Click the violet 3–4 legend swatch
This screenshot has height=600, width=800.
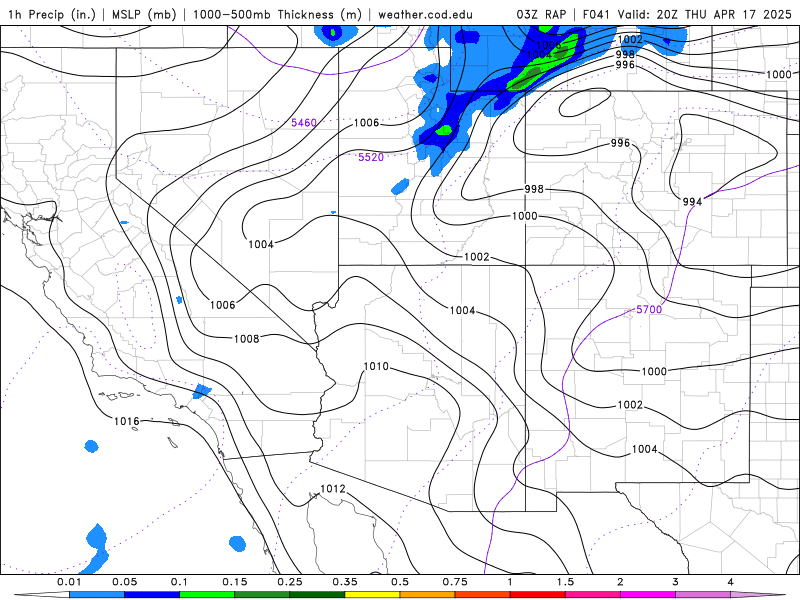[703, 595]
